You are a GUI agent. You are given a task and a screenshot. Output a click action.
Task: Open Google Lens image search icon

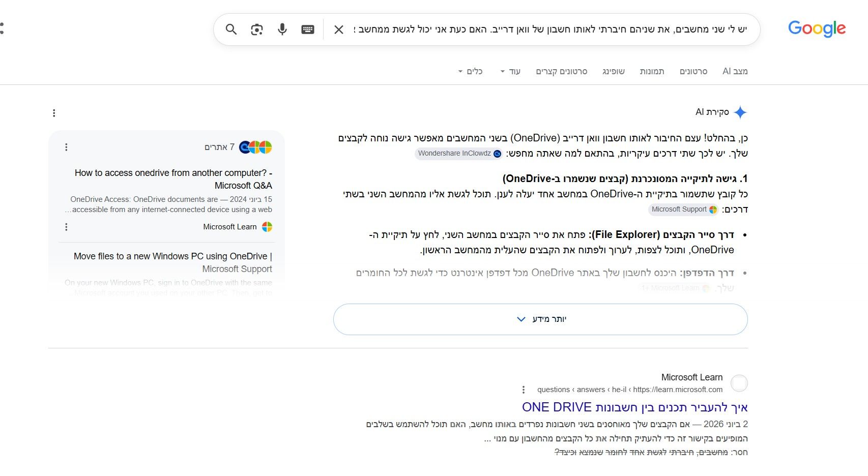257,29
